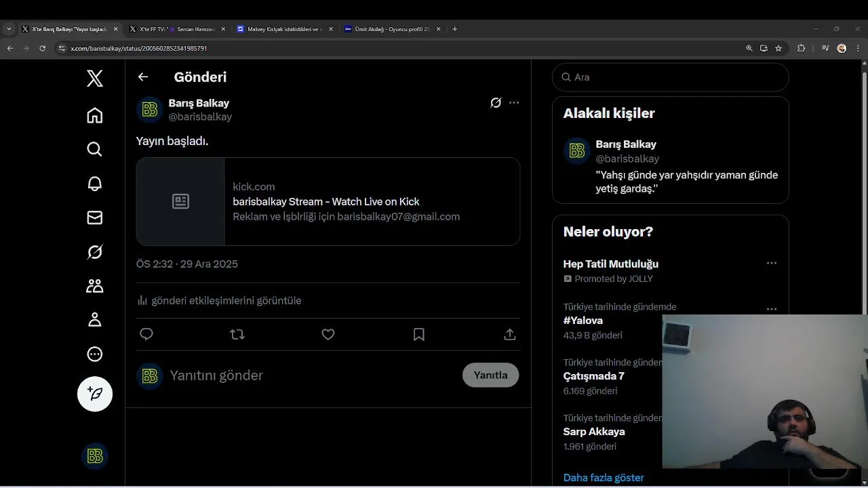
Task: Close the Ümit Akdağ tab
Action: 439,29
